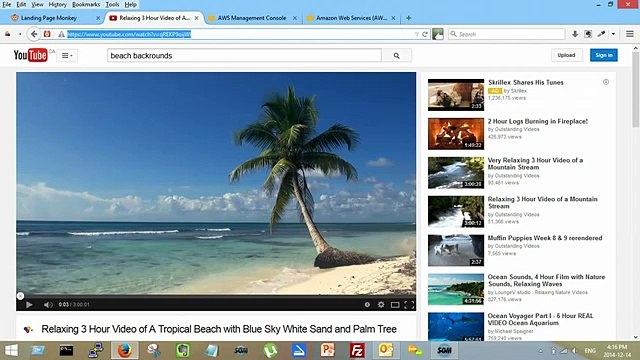Viewport: 640px width, 360px height.
Task: Click the video progress bar scrubber
Action: (x=20, y=296)
